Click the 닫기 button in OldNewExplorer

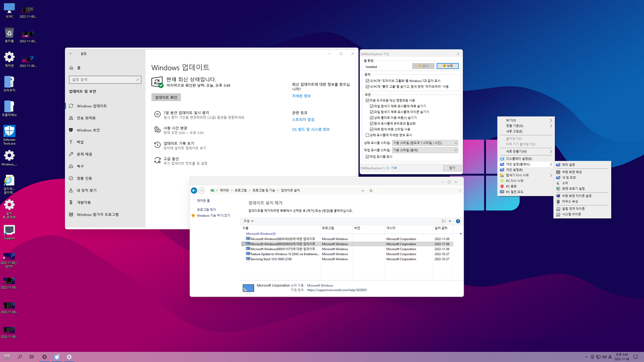(452, 168)
